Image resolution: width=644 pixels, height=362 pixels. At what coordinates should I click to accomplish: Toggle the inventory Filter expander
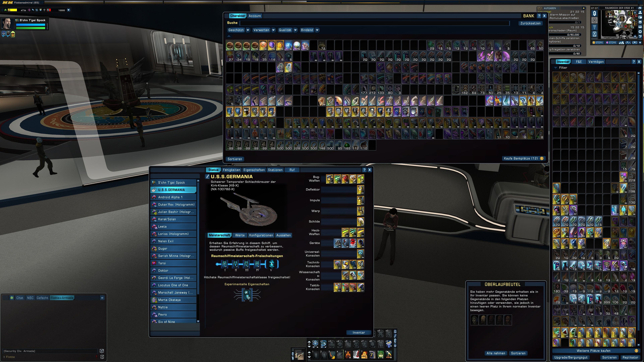(556, 68)
